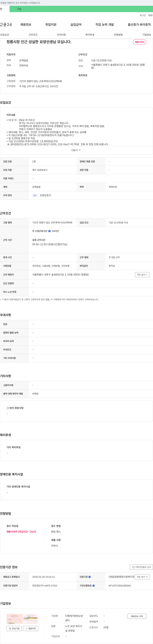Image resolution: width=153 pixels, height=644 pixels.
Task: Click the 모집 직종 value 재가 요양보호사
Action: pyautogui.click(x=40, y=170)
